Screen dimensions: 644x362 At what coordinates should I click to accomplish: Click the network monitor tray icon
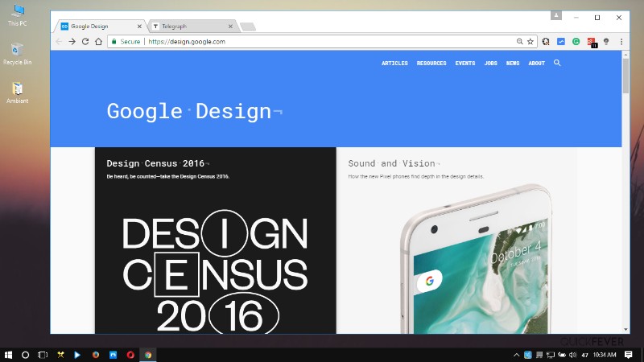[551, 355]
